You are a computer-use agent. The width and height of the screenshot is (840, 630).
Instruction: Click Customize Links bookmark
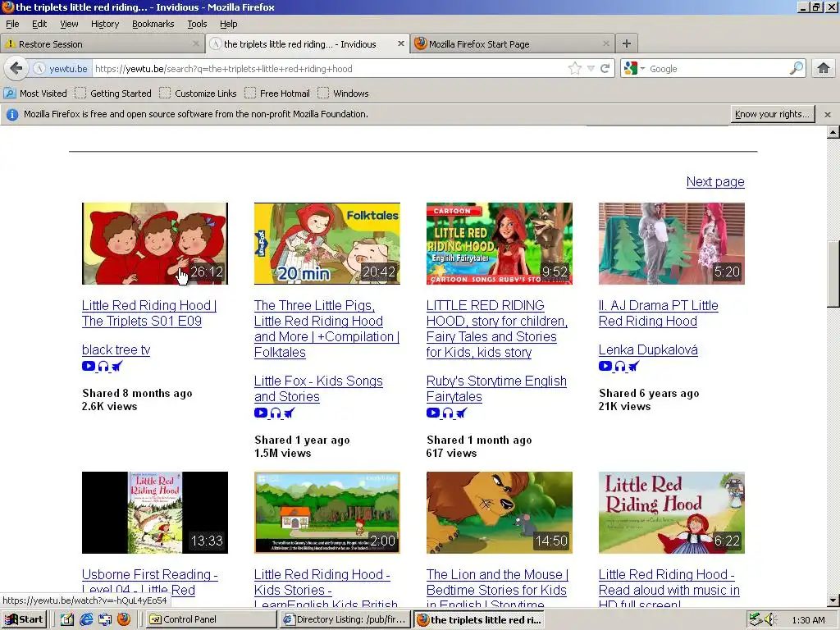pyautogui.click(x=198, y=94)
